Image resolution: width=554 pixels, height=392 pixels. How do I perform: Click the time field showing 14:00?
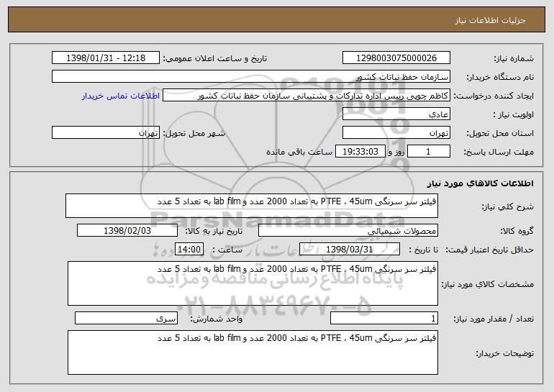(x=189, y=250)
